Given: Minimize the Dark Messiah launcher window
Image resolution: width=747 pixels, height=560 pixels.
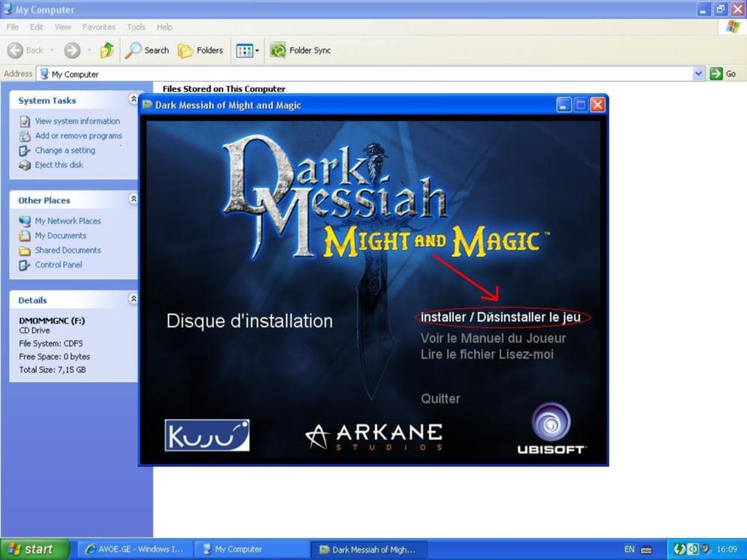Looking at the screenshot, I should [563, 105].
